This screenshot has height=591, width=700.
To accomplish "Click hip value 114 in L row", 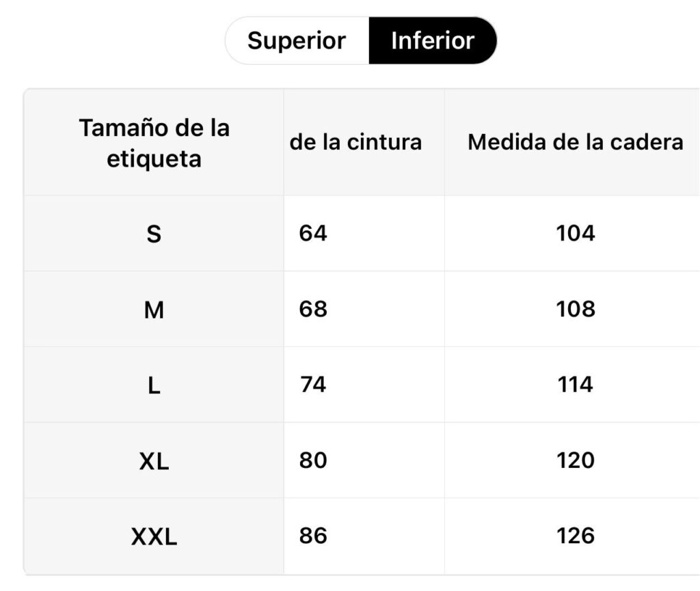I will tap(576, 384).
